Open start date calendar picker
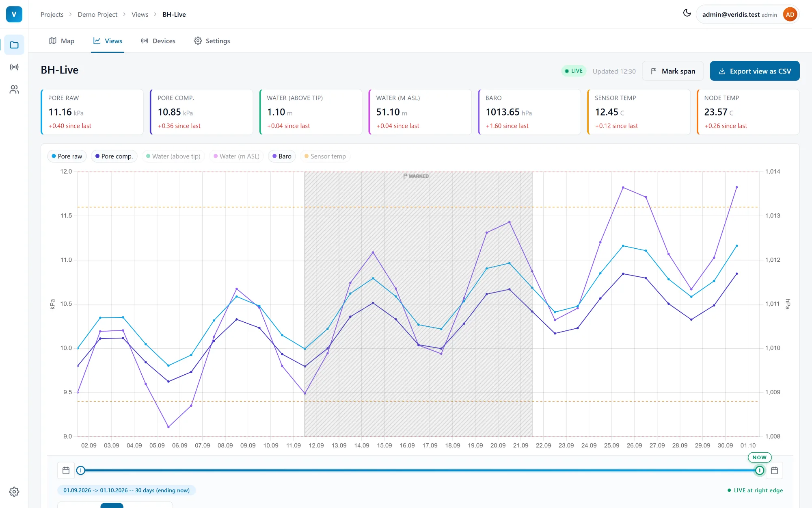Image resolution: width=812 pixels, height=508 pixels. [66, 471]
